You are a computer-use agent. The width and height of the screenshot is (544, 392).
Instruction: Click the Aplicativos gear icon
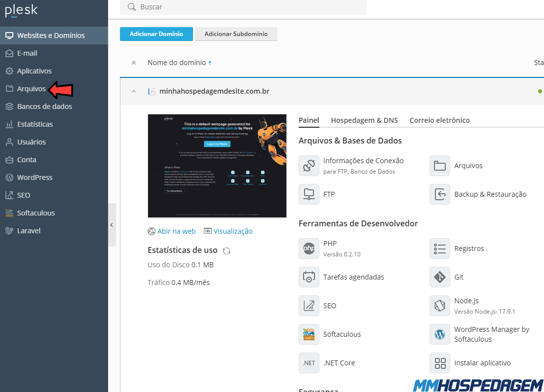9,71
